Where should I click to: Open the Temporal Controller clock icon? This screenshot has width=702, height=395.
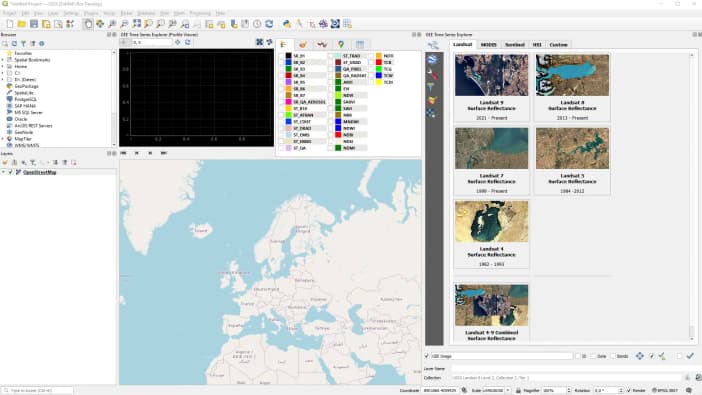(257, 24)
